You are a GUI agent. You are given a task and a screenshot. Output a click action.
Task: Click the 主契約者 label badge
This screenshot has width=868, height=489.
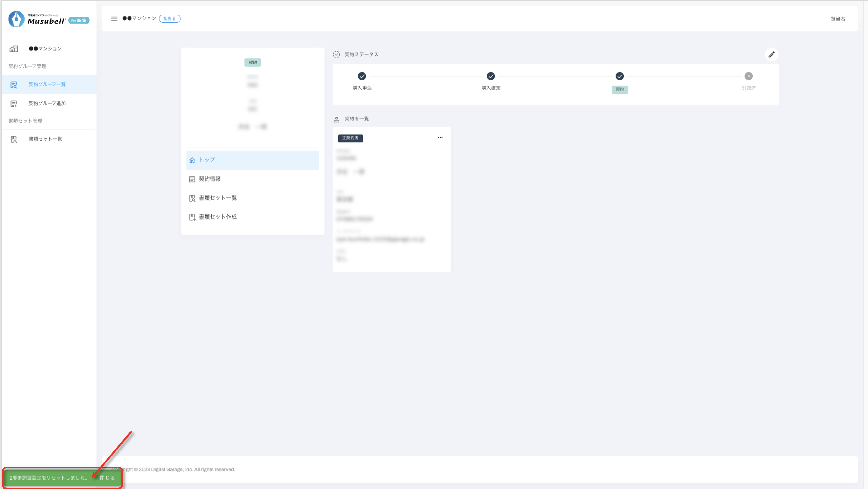point(350,138)
